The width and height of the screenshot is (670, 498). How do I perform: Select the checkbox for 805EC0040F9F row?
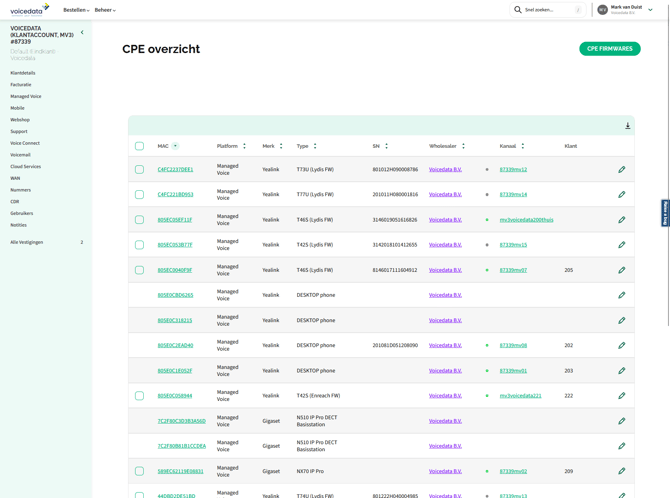click(x=139, y=270)
